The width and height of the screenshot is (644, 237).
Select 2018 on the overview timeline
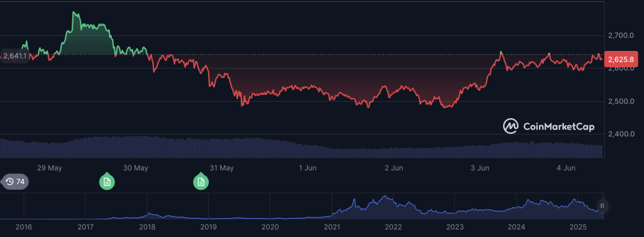click(x=147, y=226)
